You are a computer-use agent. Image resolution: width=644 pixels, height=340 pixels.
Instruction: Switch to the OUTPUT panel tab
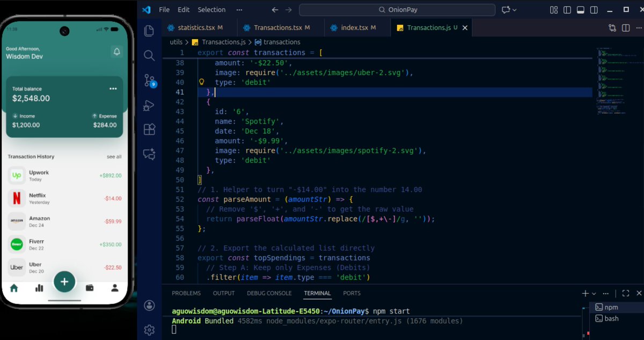pyautogui.click(x=224, y=293)
